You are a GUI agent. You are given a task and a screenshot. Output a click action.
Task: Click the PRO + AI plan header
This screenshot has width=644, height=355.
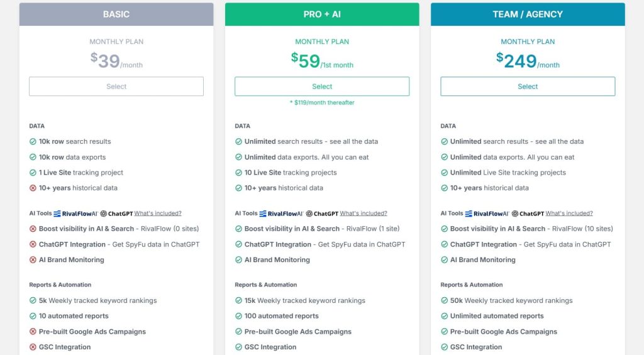tap(322, 14)
